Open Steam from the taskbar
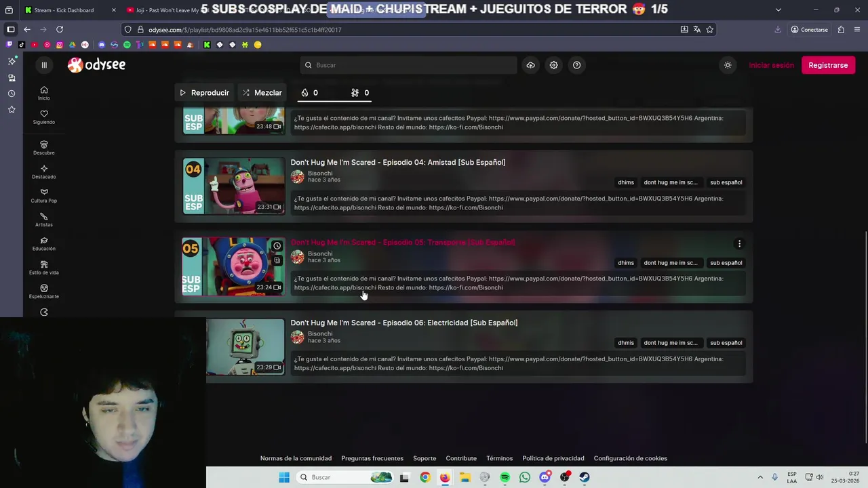Screen dimensions: 868x488 point(585,477)
